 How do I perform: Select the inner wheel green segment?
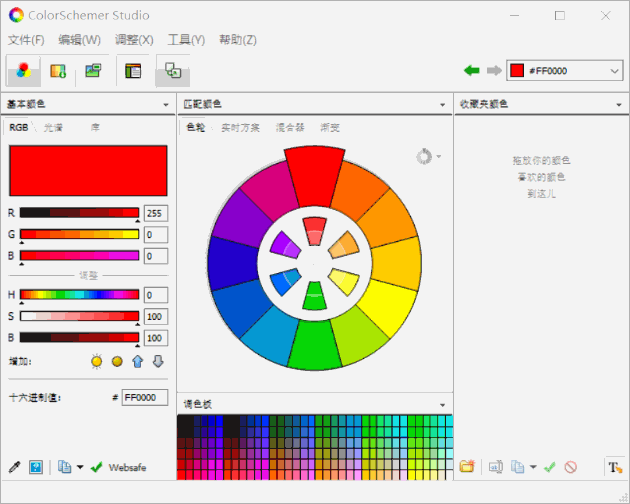[315, 297]
